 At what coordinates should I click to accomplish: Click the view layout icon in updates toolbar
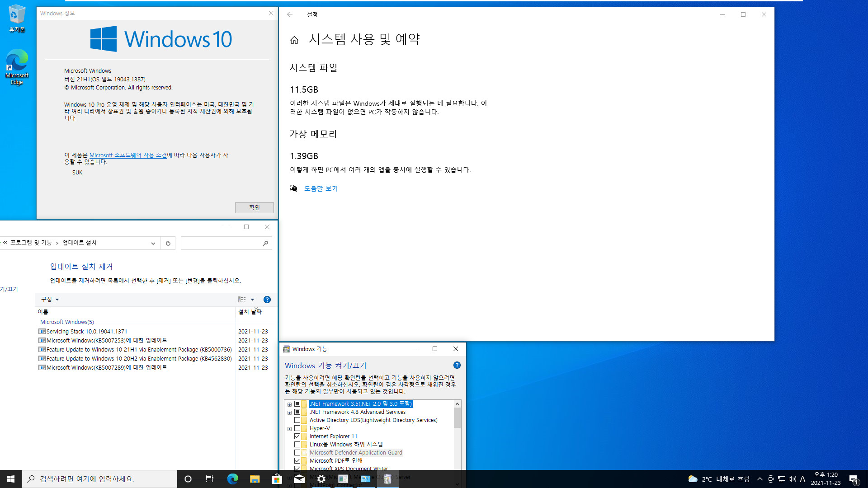[x=242, y=300]
